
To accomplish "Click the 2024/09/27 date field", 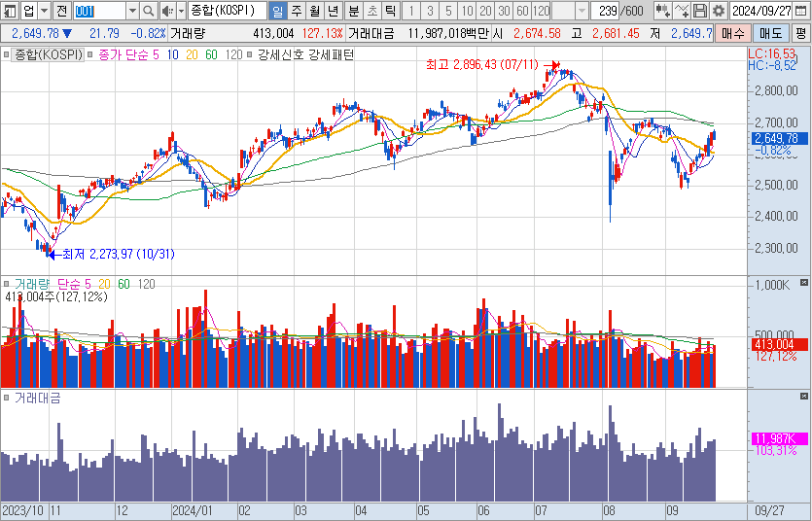I will point(761,11).
